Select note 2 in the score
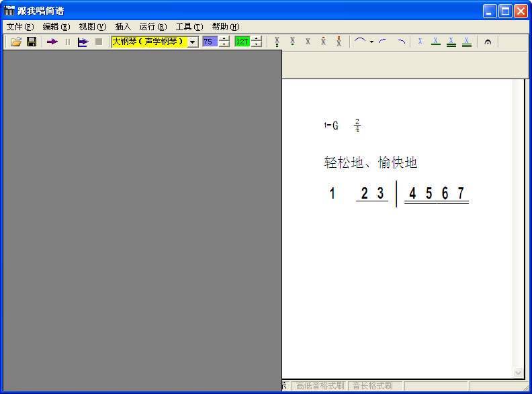Screen dimensions: 532x394 coord(364,193)
